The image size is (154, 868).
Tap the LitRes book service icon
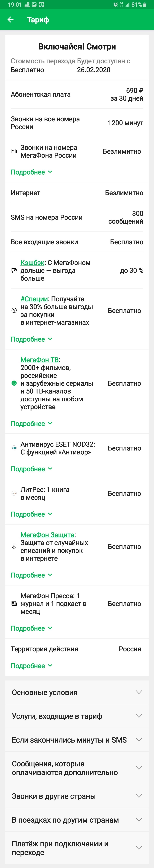(14, 493)
